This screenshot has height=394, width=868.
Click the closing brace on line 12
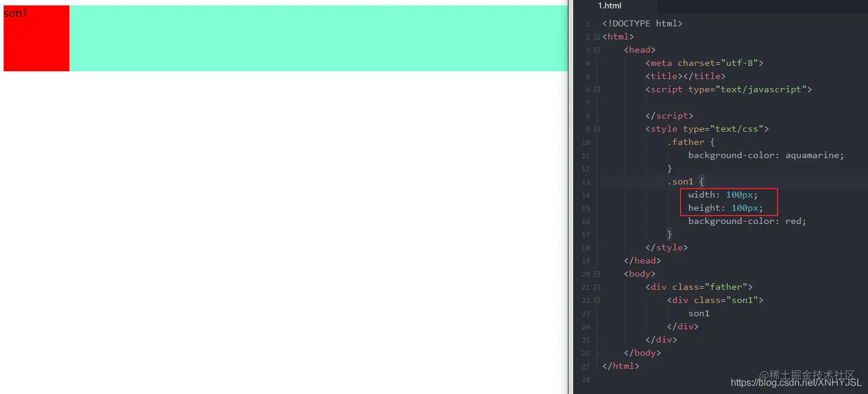click(x=669, y=168)
